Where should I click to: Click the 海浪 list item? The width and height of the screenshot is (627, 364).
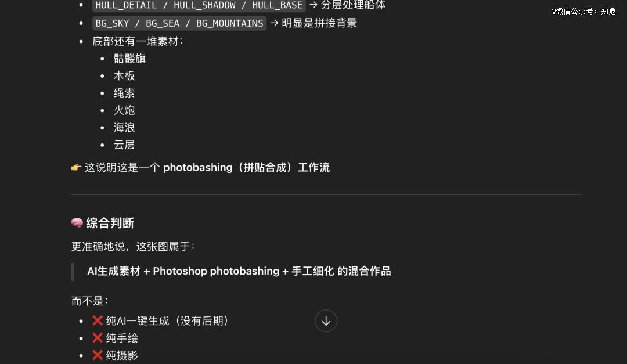(124, 127)
